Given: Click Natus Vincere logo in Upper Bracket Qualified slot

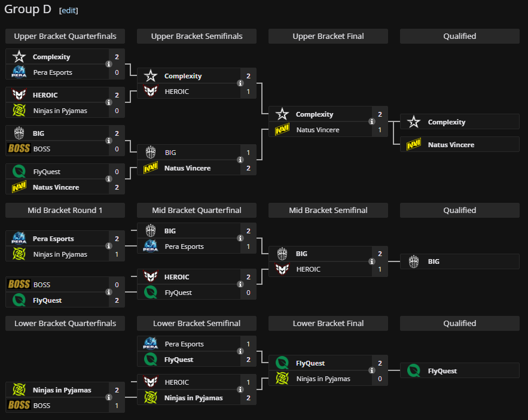Looking at the screenshot, I should 413,145.
